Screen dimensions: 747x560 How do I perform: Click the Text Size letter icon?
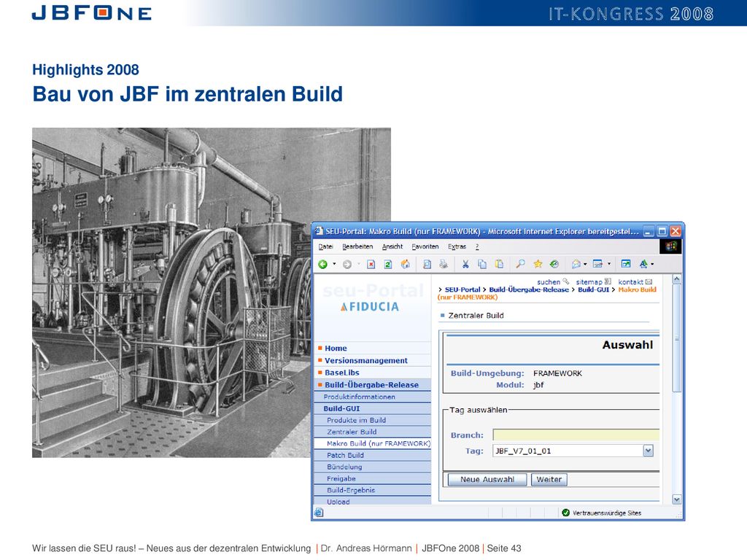[x=643, y=264]
